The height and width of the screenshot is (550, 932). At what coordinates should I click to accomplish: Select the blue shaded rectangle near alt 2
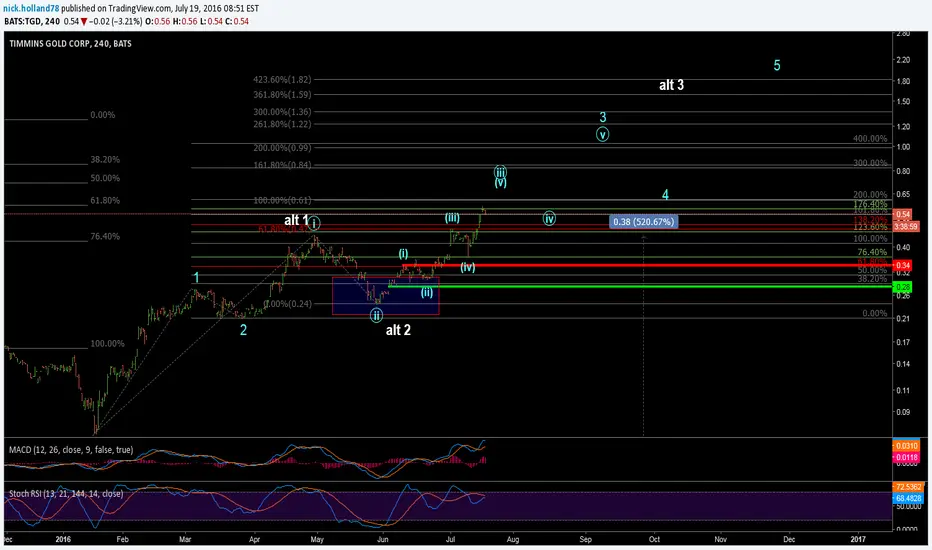click(x=385, y=296)
